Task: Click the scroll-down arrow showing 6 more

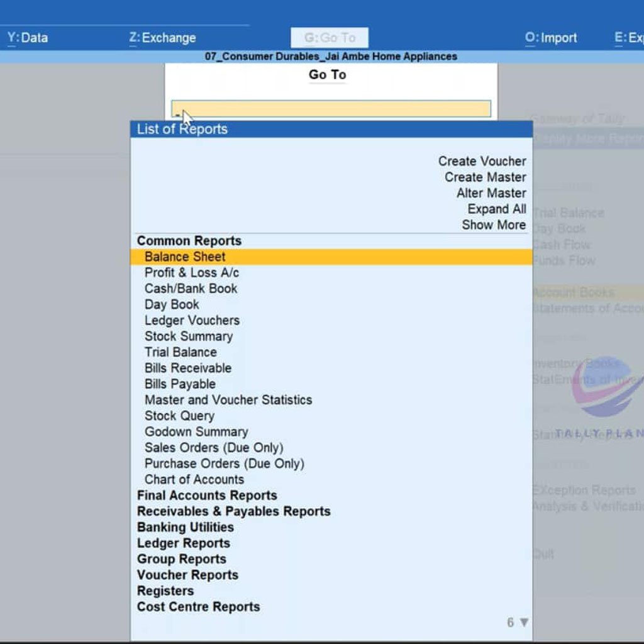Action: tap(523, 623)
